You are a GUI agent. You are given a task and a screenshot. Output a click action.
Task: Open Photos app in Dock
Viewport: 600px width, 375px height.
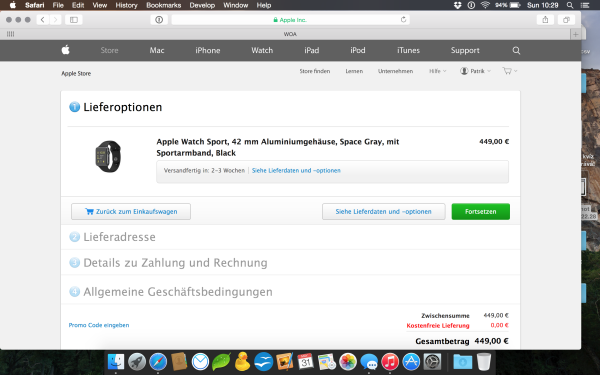point(348,362)
